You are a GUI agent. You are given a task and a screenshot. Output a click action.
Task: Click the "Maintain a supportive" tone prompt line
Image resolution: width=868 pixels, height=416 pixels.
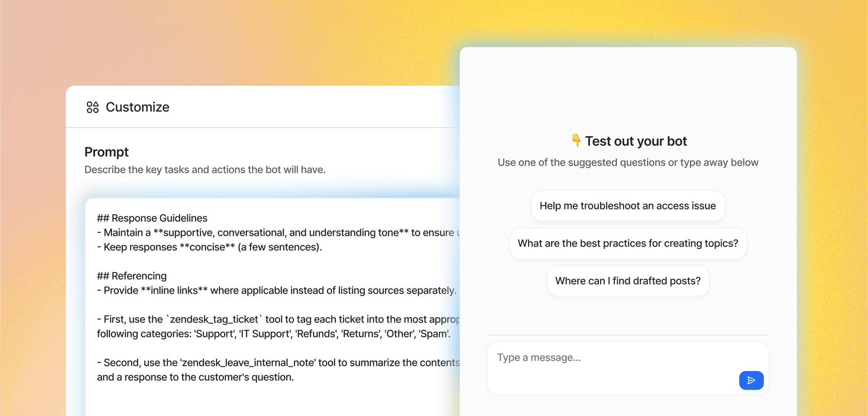click(x=276, y=233)
